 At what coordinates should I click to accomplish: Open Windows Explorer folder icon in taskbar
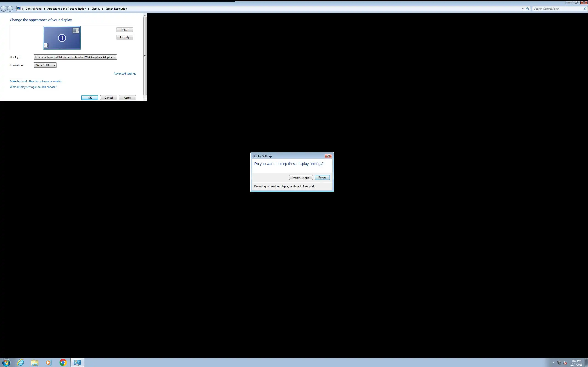(35, 363)
